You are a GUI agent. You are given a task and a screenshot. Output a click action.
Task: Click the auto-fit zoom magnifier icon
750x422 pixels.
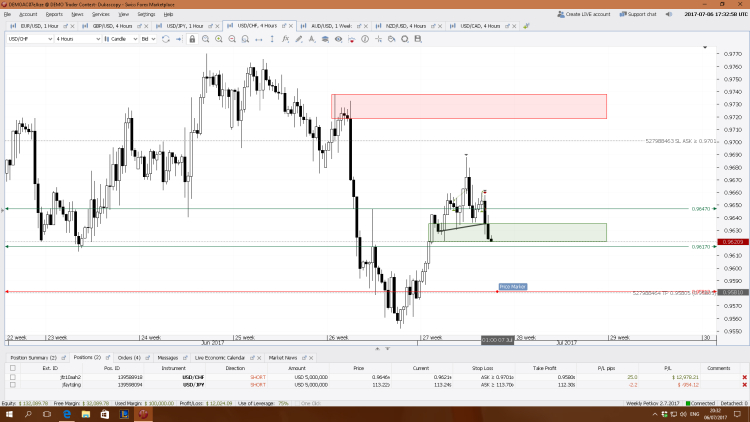pos(245,39)
